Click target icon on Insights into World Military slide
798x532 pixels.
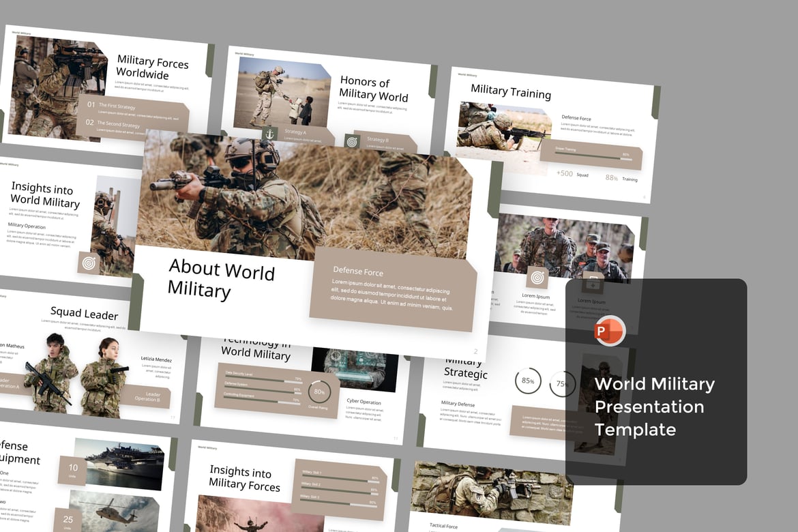(x=89, y=263)
